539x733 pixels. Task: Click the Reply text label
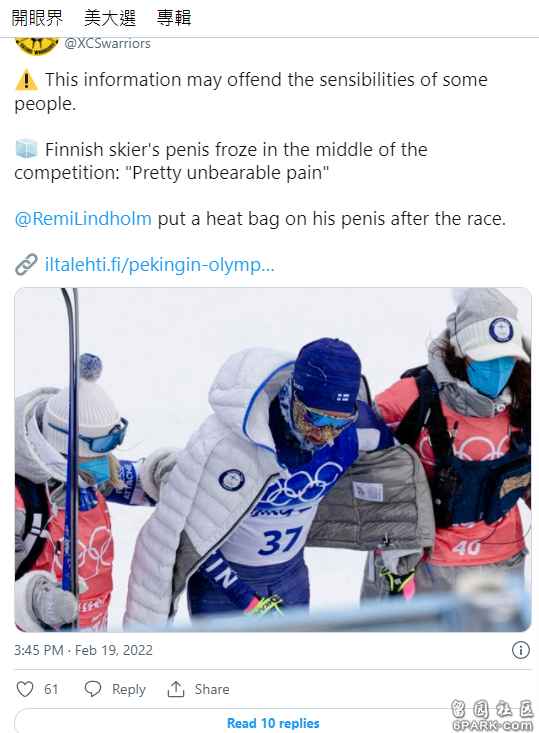(129, 690)
